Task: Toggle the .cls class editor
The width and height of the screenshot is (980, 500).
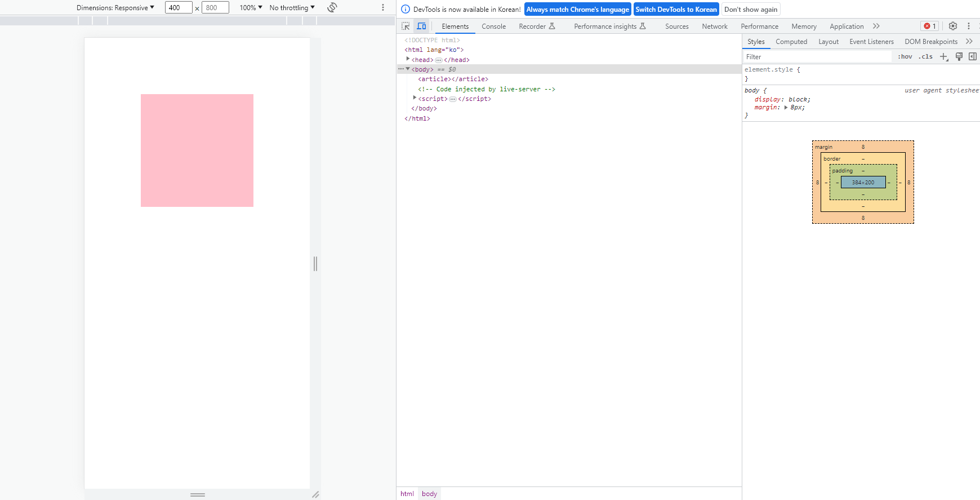Action: (925, 56)
